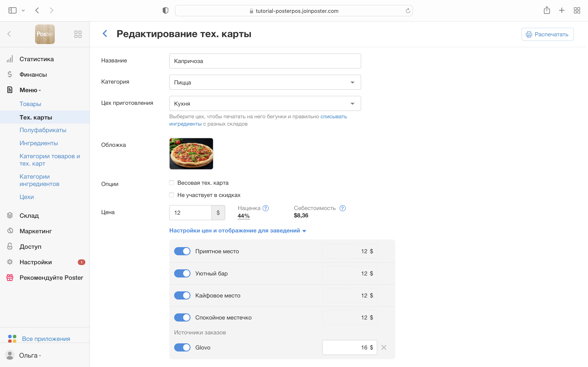Screen dimensions: 588x367
Task: Click Safari's share icon
Action: (x=547, y=10)
